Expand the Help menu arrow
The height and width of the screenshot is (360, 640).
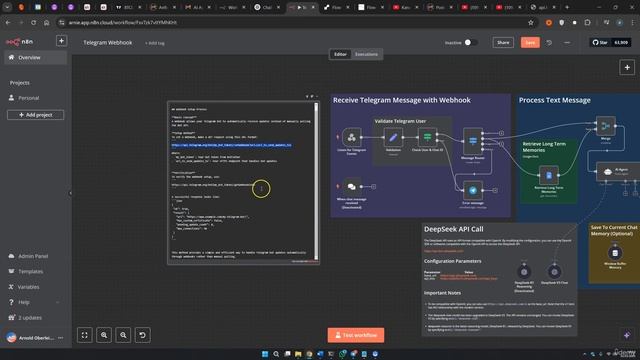[x=58, y=302]
